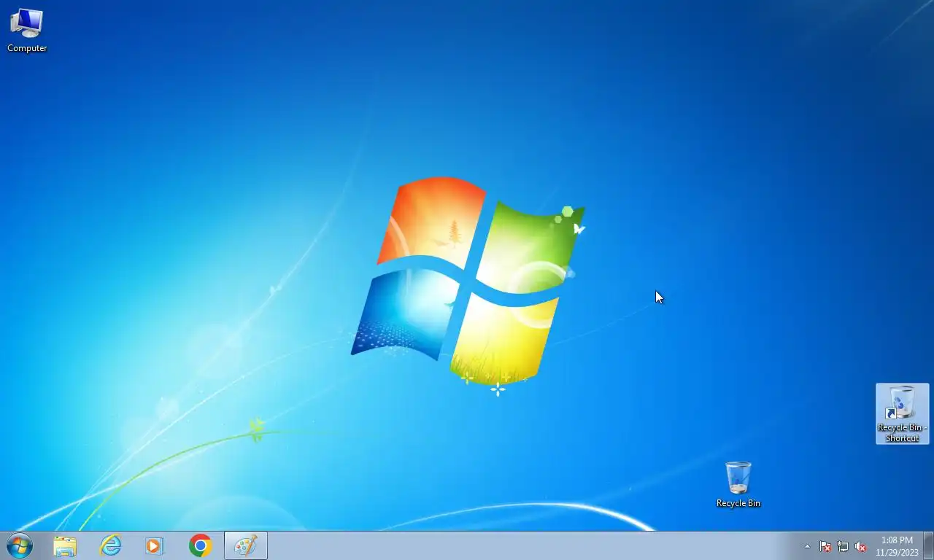Screen dimensions: 934x560
Task: Open the clock showing 1:08 PM
Action: 897,546
